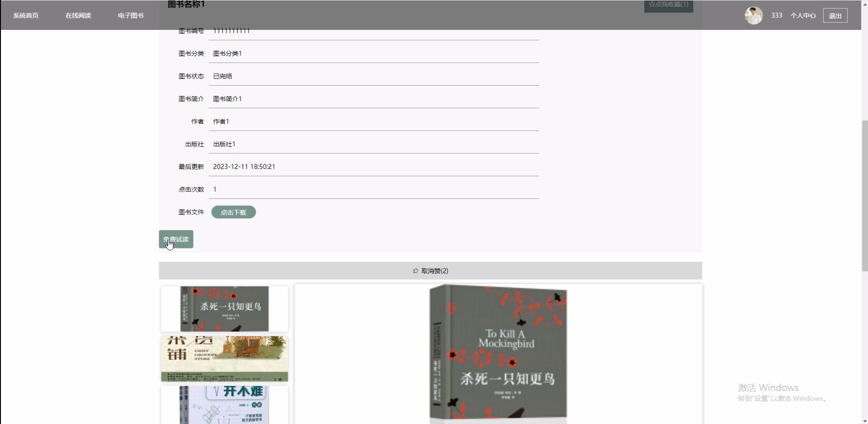Open 个人中心 link
The image size is (868, 424).
pyautogui.click(x=803, y=15)
